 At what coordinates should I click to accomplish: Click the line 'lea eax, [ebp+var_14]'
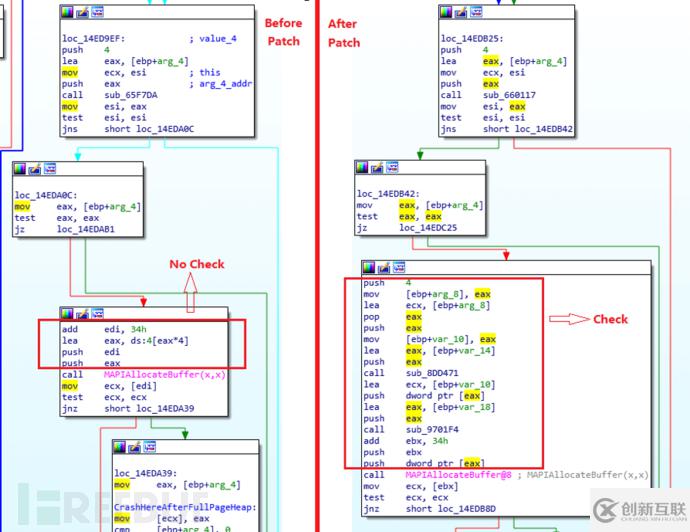tap(429, 351)
